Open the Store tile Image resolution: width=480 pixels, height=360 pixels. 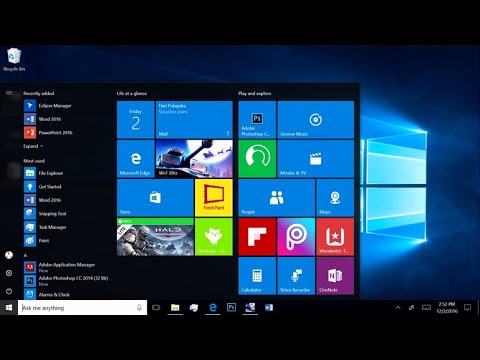tap(155, 198)
